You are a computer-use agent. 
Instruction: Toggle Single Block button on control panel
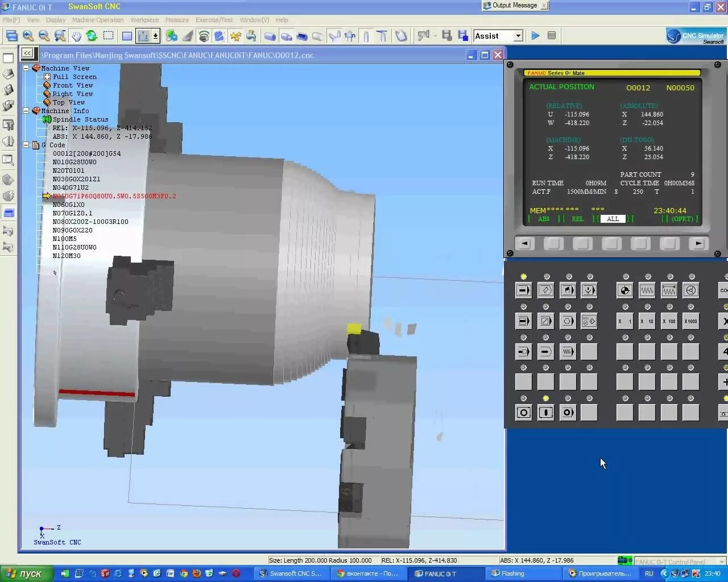523,321
